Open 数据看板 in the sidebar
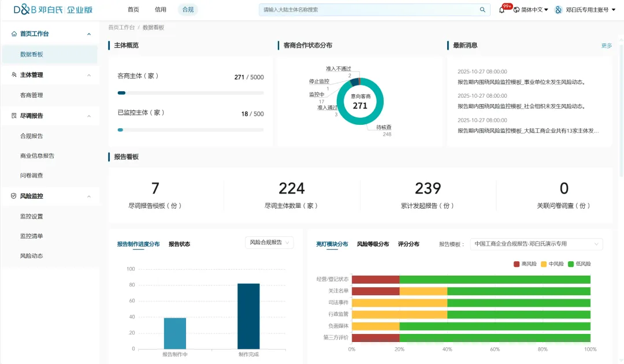 (x=50, y=54)
